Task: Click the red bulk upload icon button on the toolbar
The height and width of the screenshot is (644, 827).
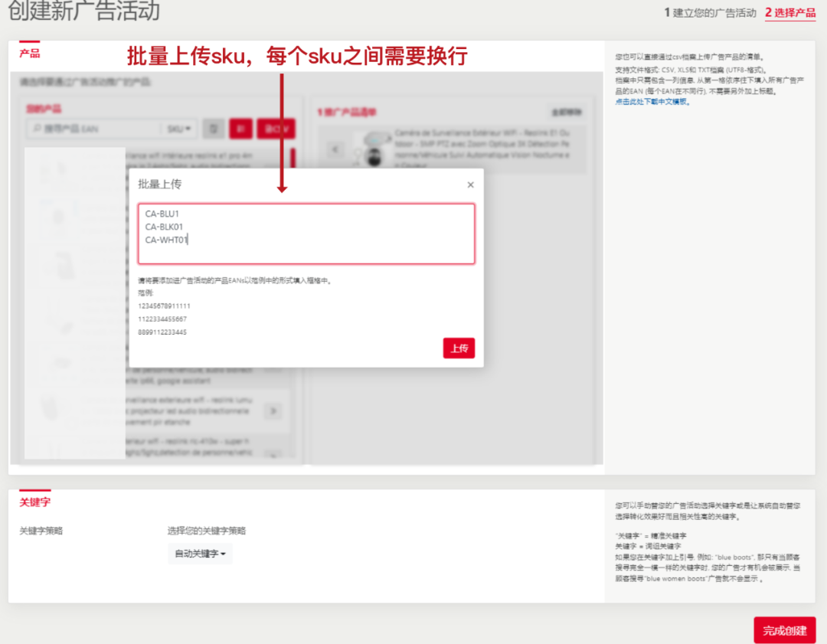Action: 242,129
